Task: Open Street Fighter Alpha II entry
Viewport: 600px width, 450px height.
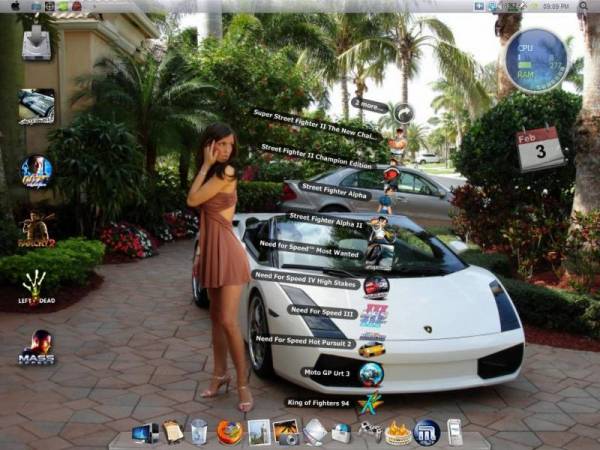Action: tap(326, 220)
